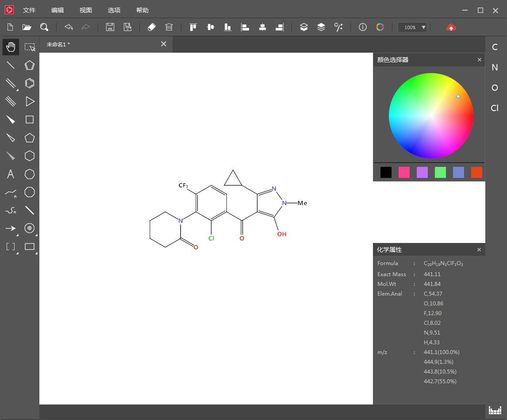
Task: Open the 文件 menu
Action: [29, 10]
